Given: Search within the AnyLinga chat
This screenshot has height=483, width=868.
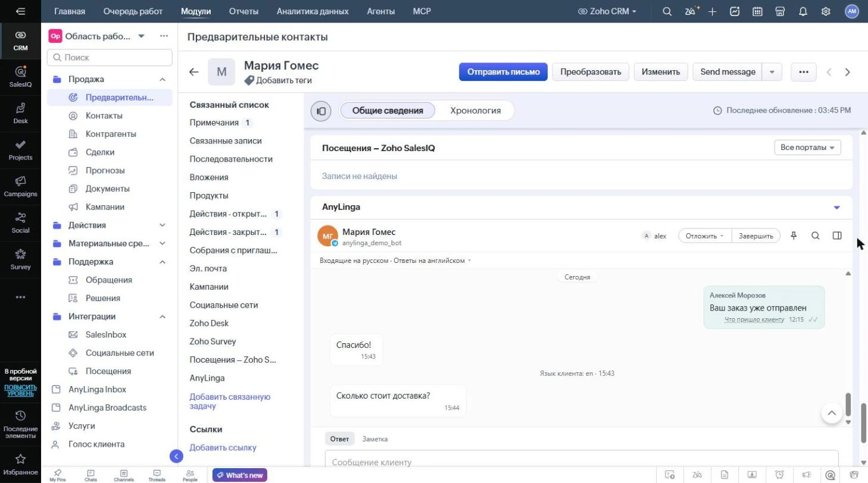Looking at the screenshot, I should pos(816,236).
